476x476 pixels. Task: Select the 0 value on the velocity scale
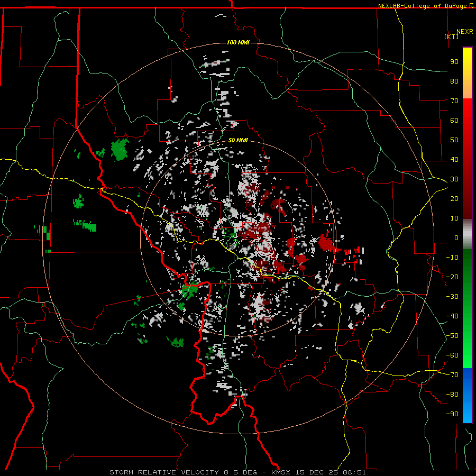456,238
